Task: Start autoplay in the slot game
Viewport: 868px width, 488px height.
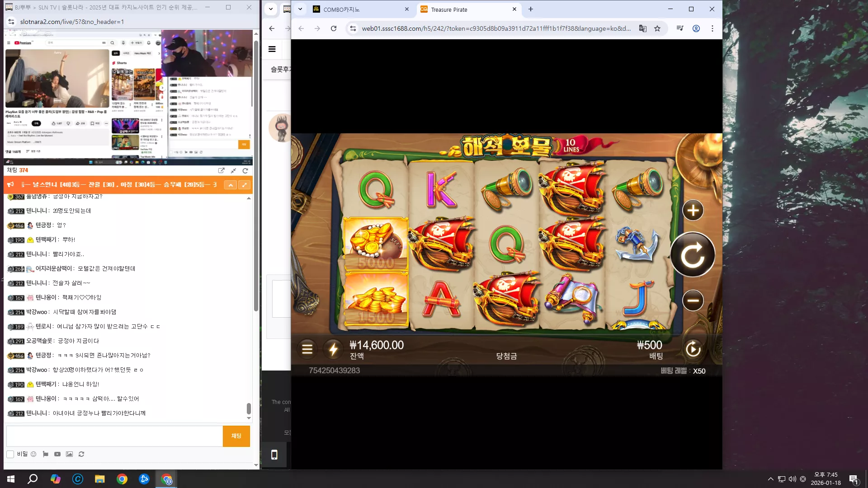Action: tap(693, 349)
